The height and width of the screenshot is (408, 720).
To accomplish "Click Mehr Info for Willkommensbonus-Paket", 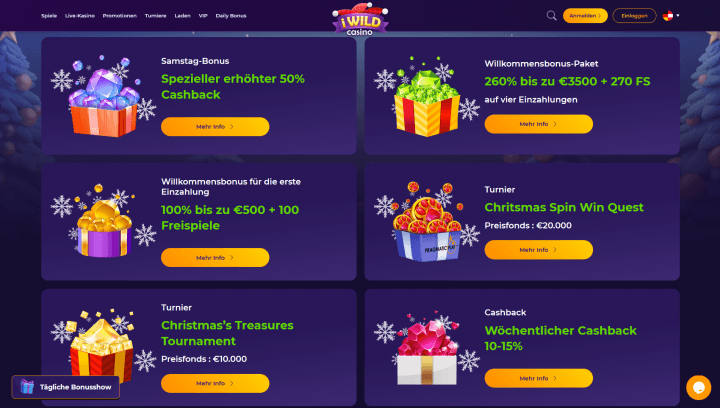I will (x=539, y=124).
